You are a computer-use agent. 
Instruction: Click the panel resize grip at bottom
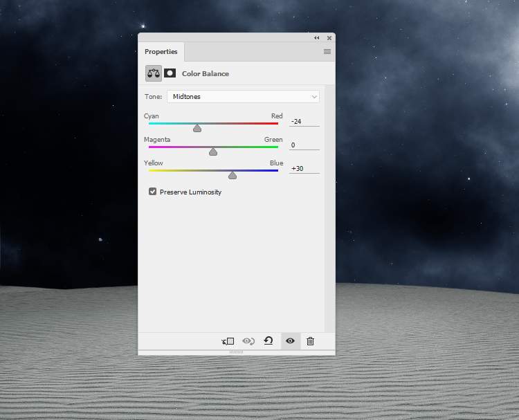point(236,352)
